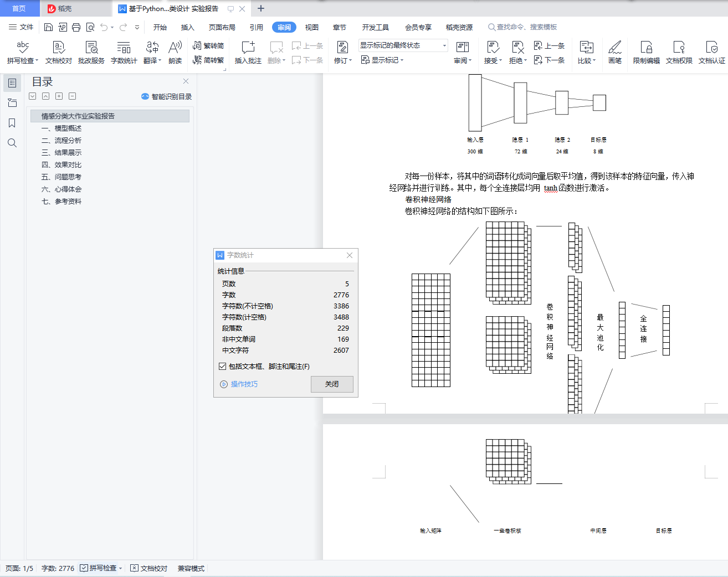Expand the 翻译 dropdown arrow
The width and height of the screenshot is (728, 577).
pos(160,61)
